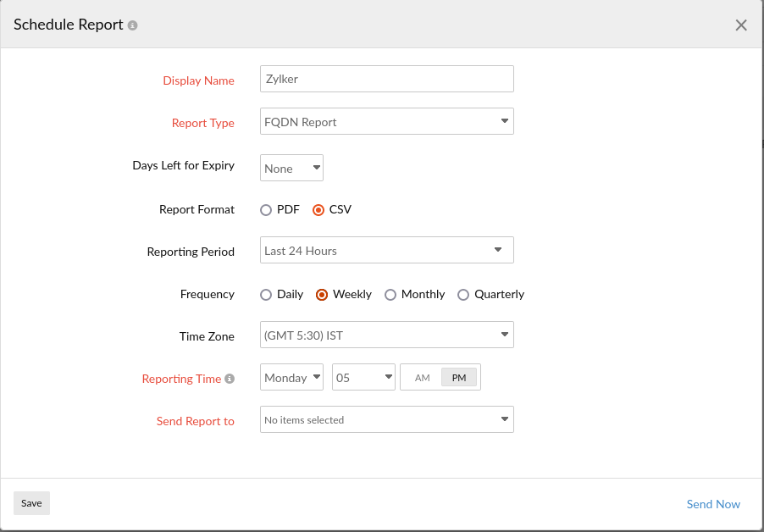The height and width of the screenshot is (532, 764).
Task: Set reporting time to PM
Action: [458, 377]
